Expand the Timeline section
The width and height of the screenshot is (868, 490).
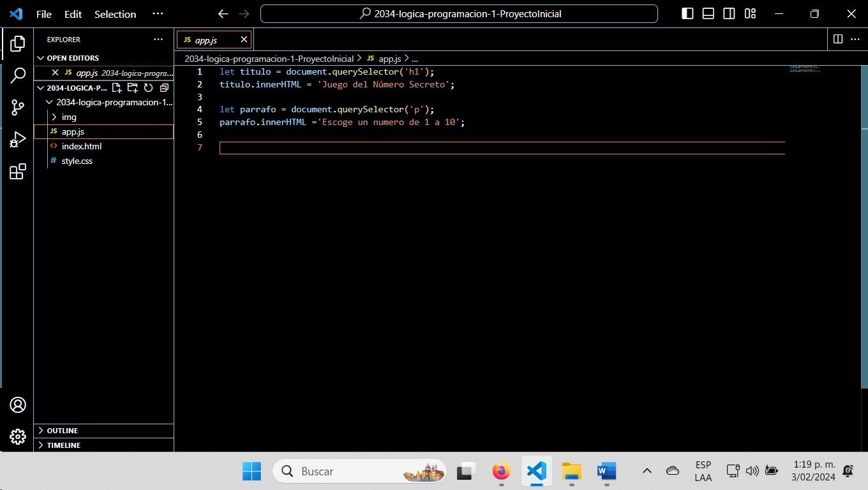click(x=104, y=445)
